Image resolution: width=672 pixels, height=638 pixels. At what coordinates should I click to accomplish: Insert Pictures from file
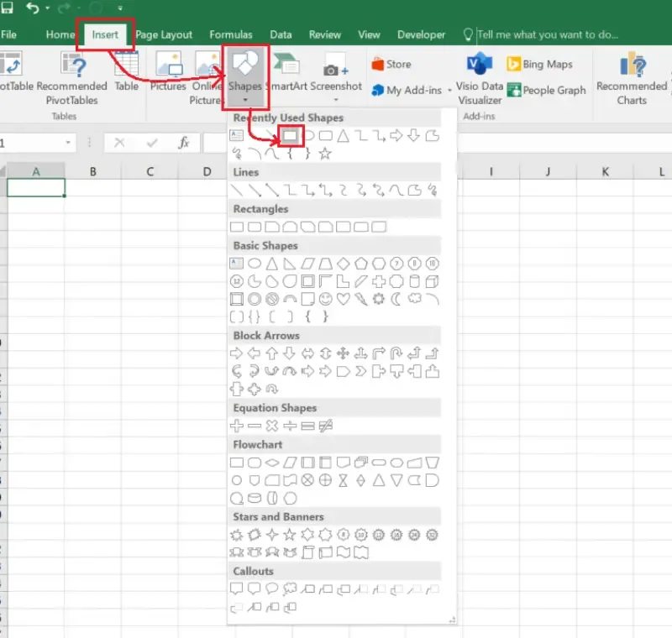tap(168, 71)
